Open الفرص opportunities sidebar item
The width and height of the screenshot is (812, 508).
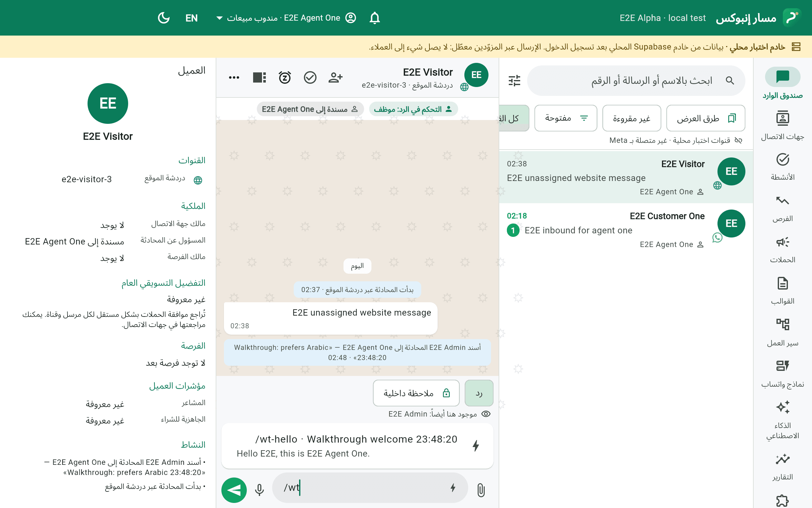[x=783, y=208]
